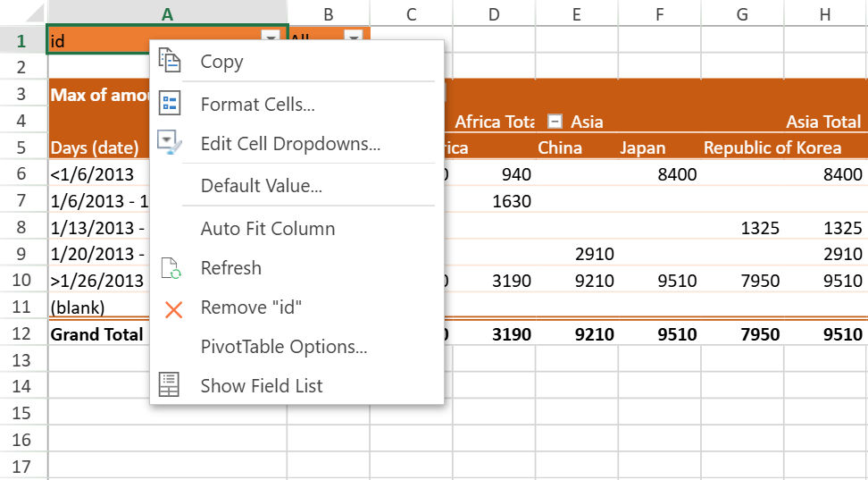
Task: Open the id filter dropdown arrow
Action: pyautogui.click(x=271, y=38)
